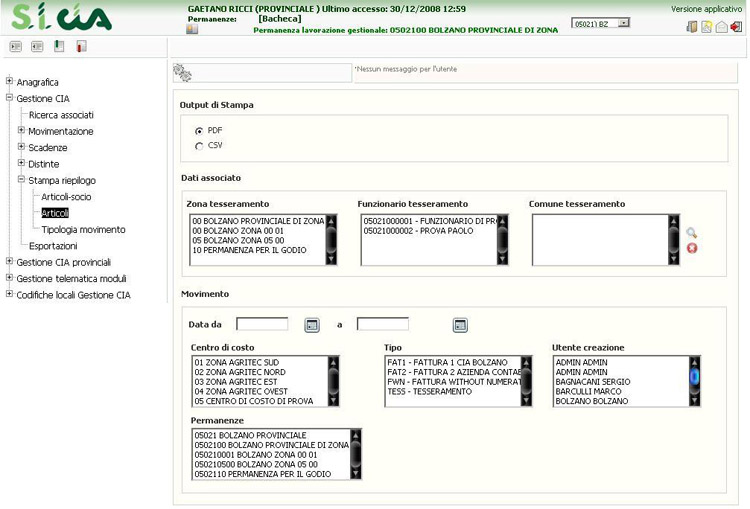
Task: Click the green bookmark panel icon
Action: (59, 46)
